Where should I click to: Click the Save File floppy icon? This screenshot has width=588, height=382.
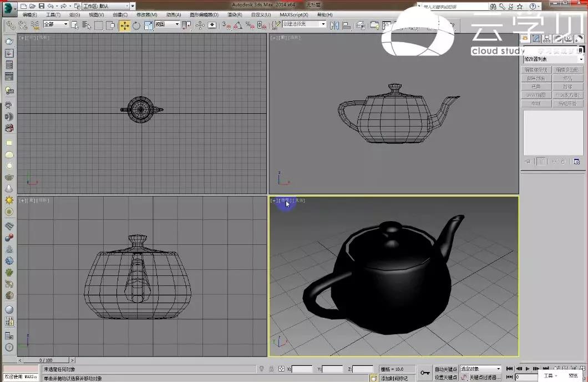[x=41, y=6]
